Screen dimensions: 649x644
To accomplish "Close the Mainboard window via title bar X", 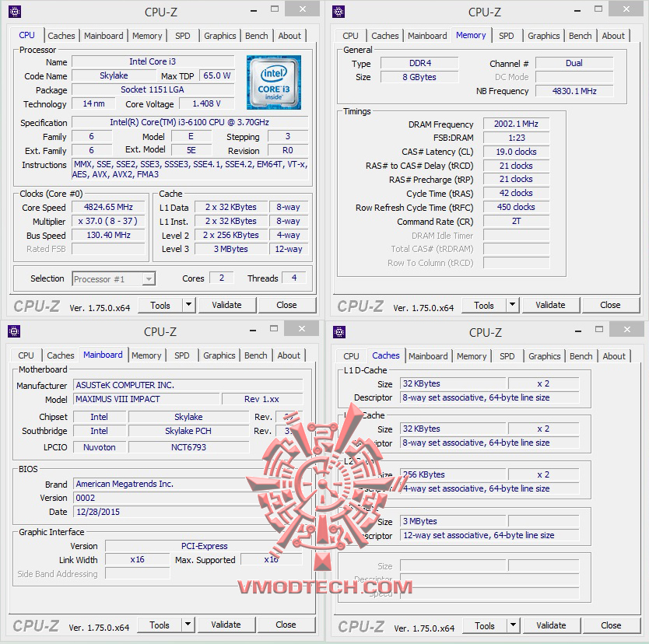I will (x=302, y=329).
